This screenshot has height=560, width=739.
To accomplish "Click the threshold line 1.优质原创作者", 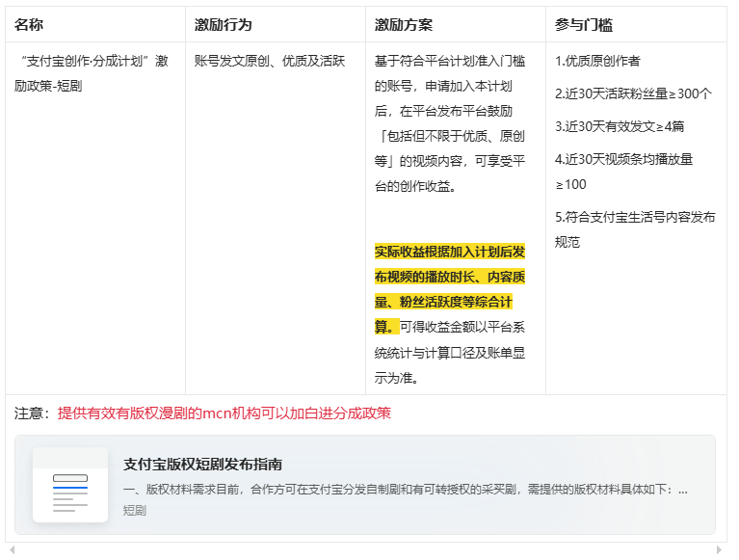I will (x=597, y=61).
